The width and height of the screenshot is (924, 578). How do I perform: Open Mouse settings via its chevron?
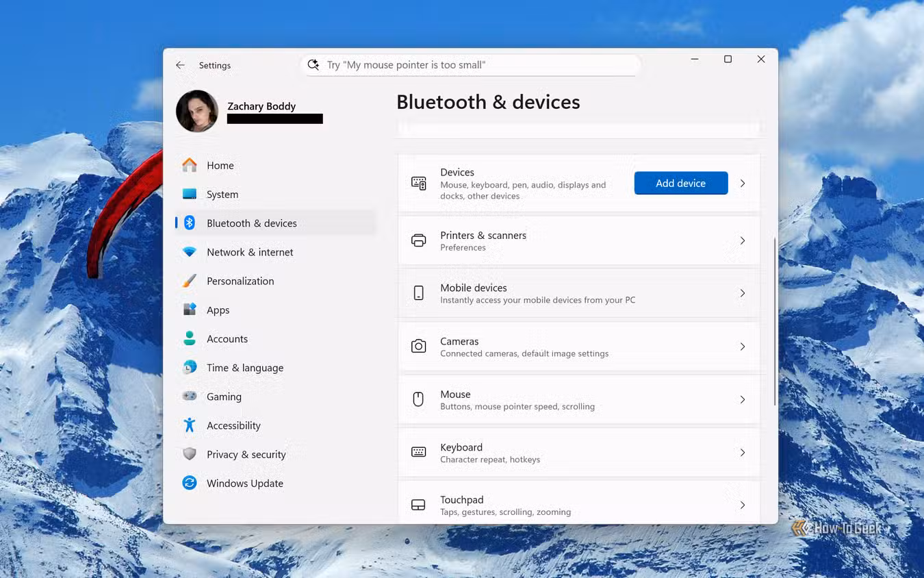point(743,399)
